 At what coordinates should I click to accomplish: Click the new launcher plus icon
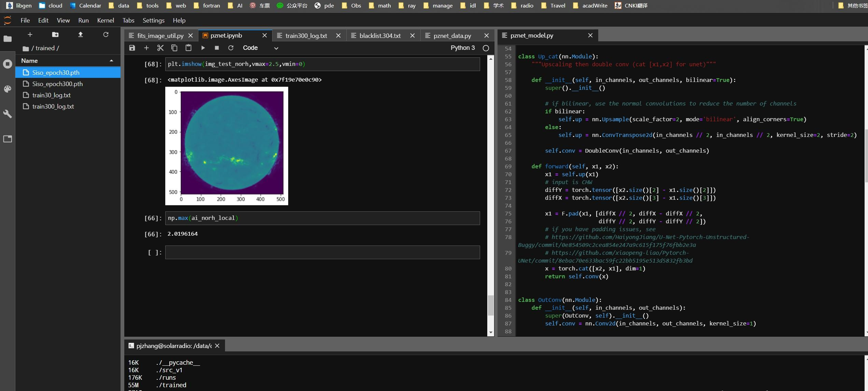(30, 34)
